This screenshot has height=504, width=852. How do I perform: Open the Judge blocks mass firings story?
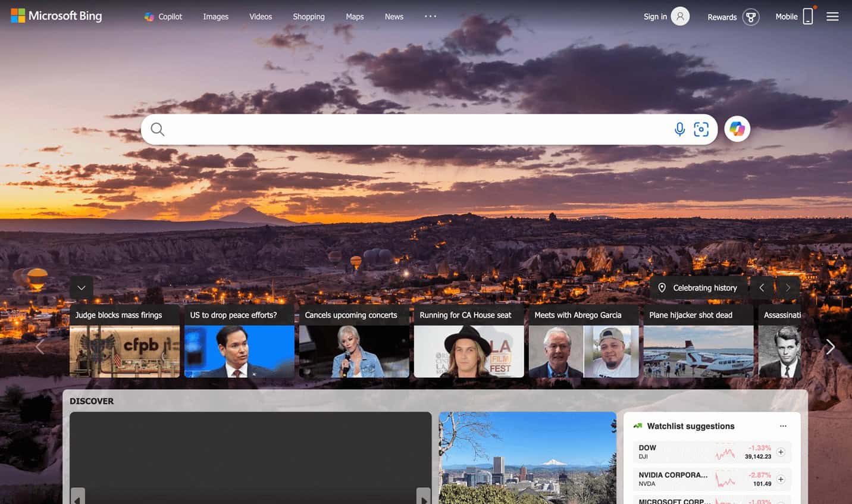pyautogui.click(x=124, y=341)
